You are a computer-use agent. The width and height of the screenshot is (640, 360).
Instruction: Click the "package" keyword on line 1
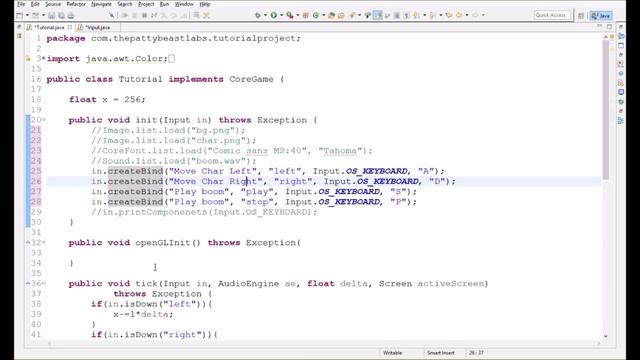point(66,38)
